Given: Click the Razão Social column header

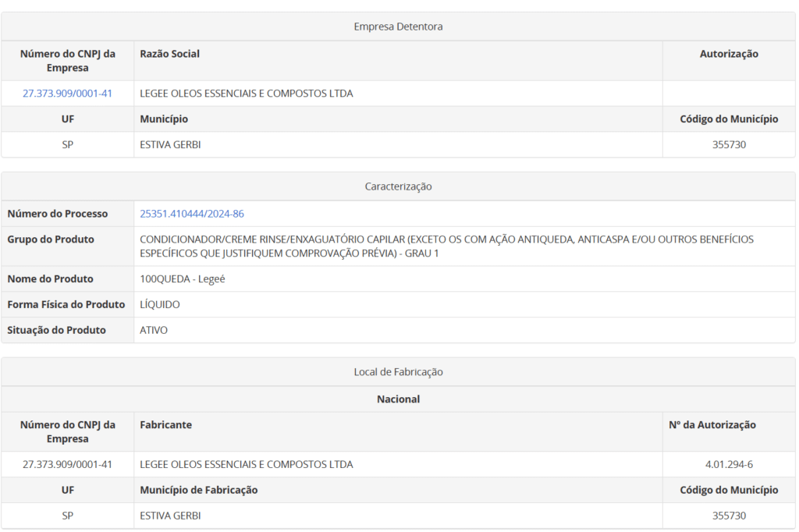Looking at the screenshot, I should (169, 54).
